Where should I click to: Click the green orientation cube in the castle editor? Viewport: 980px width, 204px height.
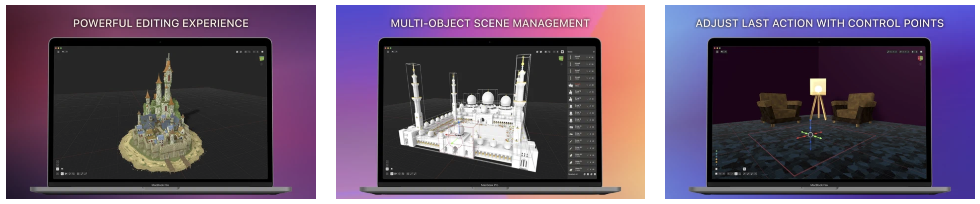pyautogui.click(x=262, y=58)
